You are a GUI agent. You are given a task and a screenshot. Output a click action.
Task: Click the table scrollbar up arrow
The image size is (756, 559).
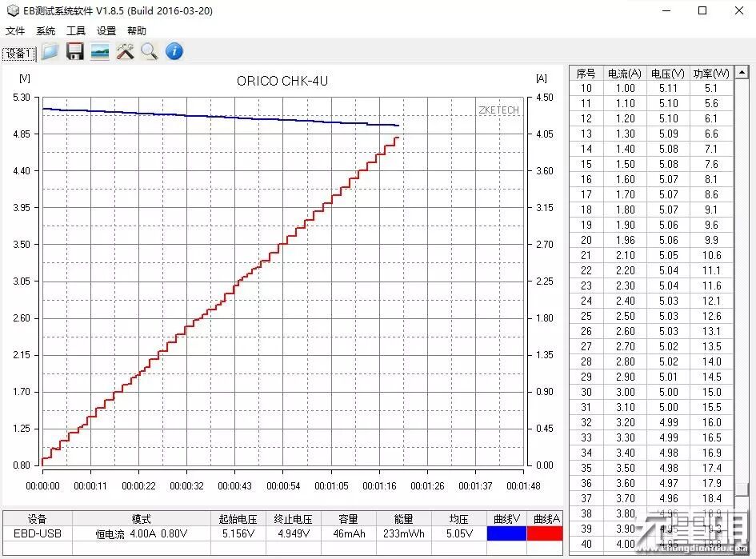click(x=742, y=73)
